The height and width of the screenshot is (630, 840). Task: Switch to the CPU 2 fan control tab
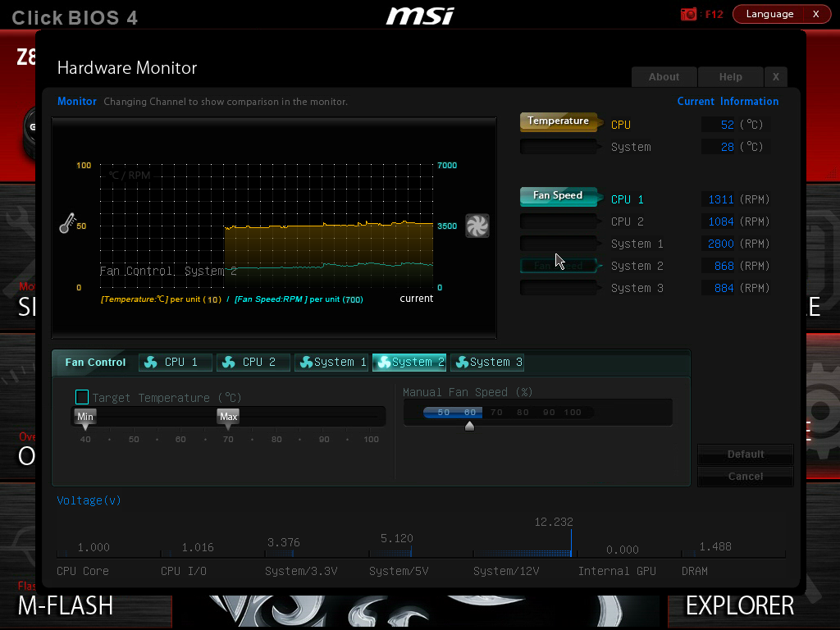(x=253, y=363)
